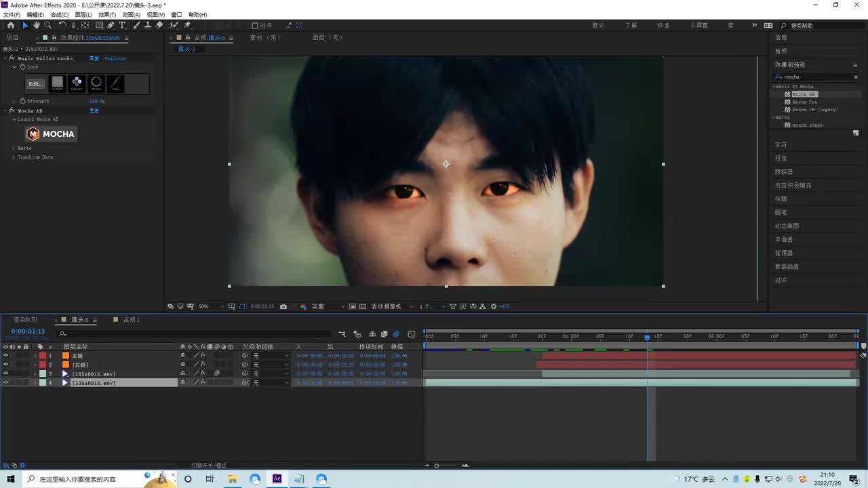Click the Register link in Magic Bullet Looks
868x488 pixels.
(x=115, y=58)
